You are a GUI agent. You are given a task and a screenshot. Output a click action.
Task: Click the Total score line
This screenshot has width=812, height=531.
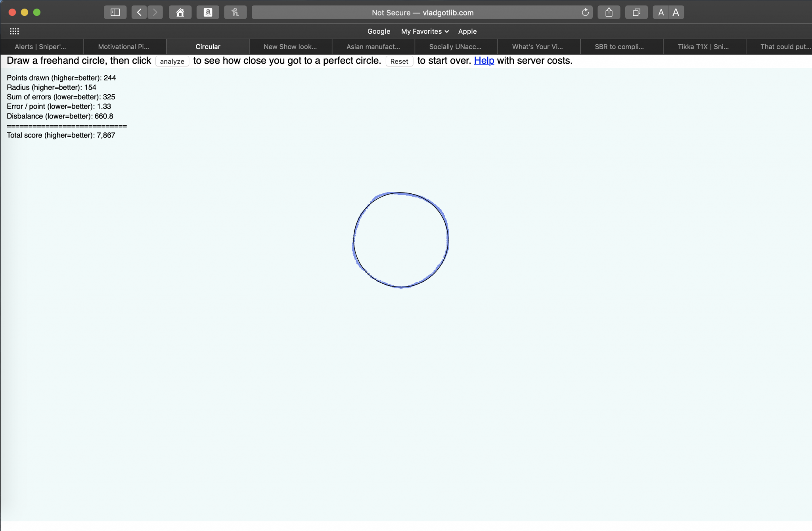coord(61,135)
